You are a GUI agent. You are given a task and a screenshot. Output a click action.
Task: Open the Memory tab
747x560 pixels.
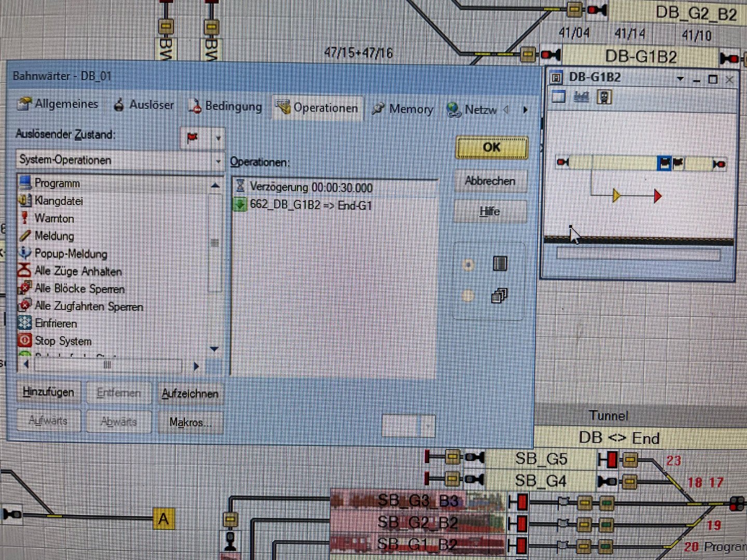pyautogui.click(x=403, y=109)
